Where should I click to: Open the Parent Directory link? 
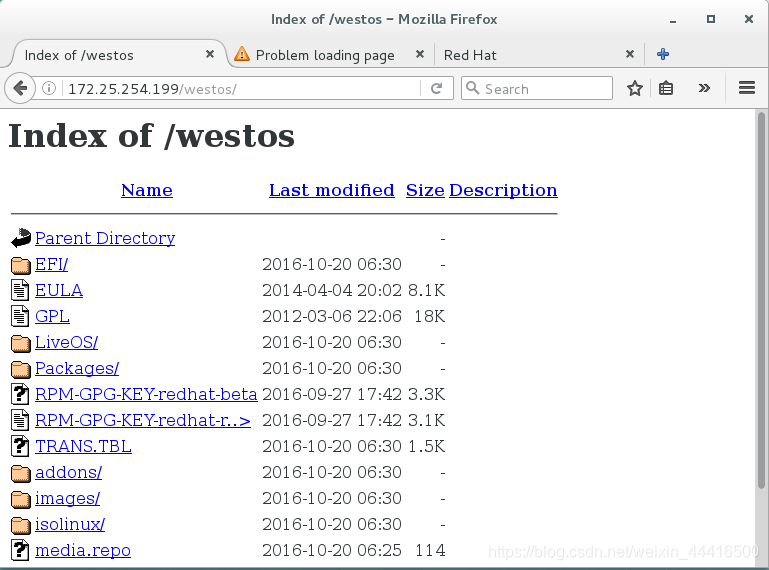tap(105, 238)
